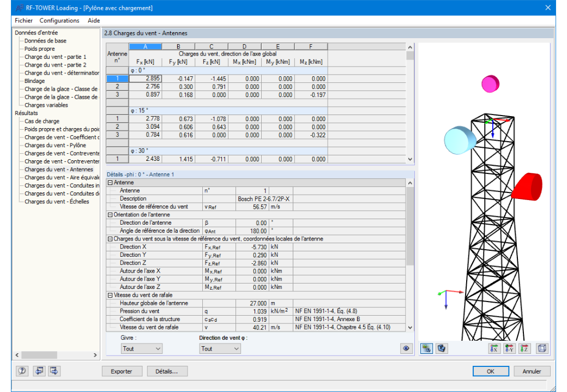Click the Détails... button
The width and height of the screenshot is (567, 392).
pos(167,371)
